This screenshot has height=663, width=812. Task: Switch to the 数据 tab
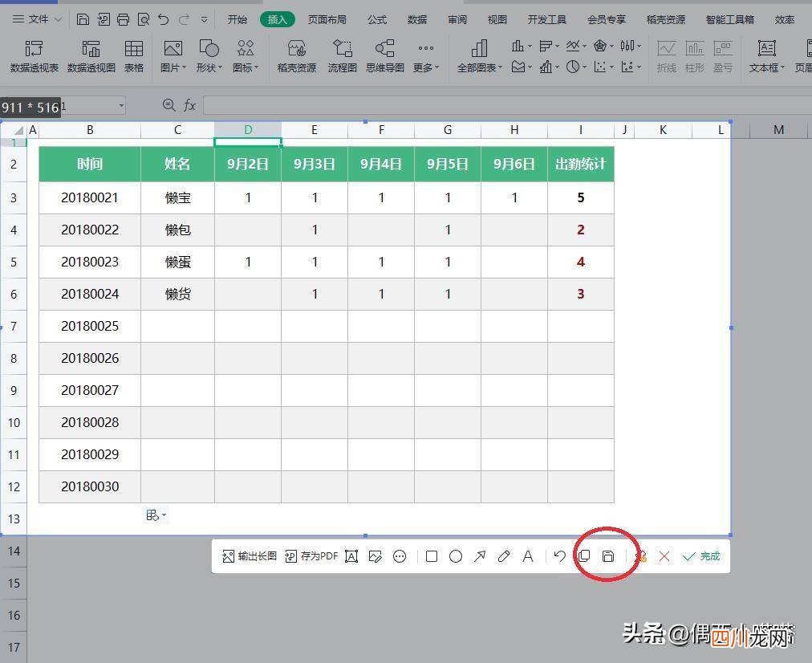[417, 20]
